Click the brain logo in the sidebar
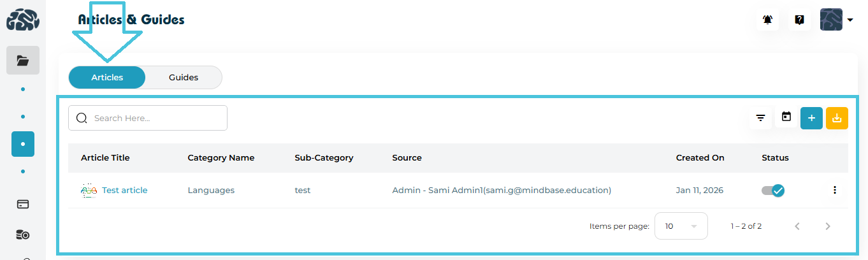 point(23,19)
